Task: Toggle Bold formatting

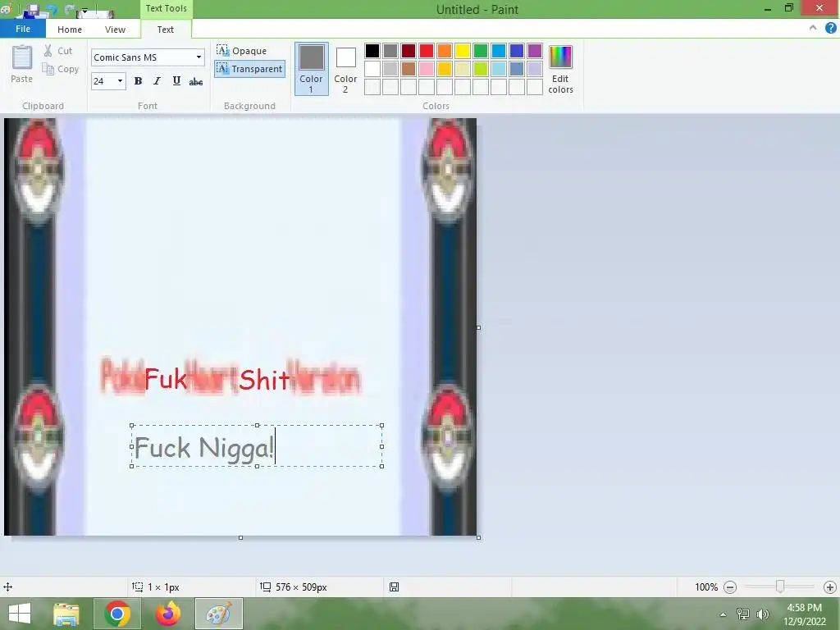Action: pos(138,81)
